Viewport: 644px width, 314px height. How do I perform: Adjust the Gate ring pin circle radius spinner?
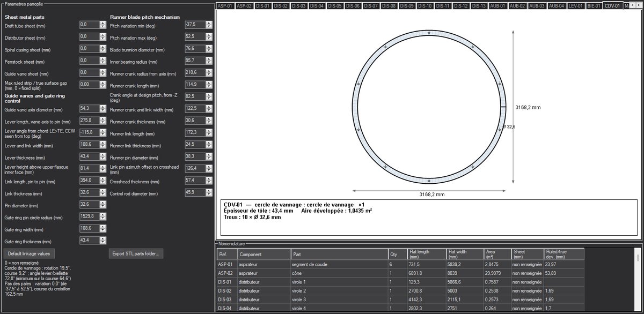coord(103,216)
